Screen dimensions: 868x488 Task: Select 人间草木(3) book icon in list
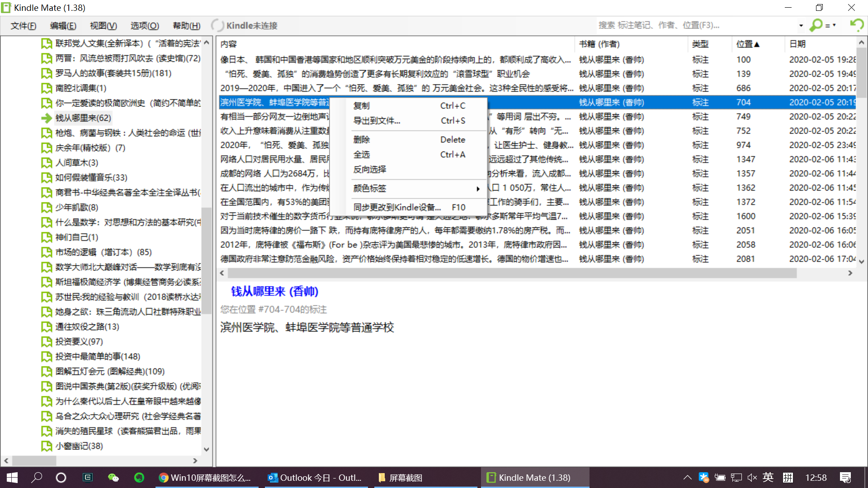(x=46, y=163)
